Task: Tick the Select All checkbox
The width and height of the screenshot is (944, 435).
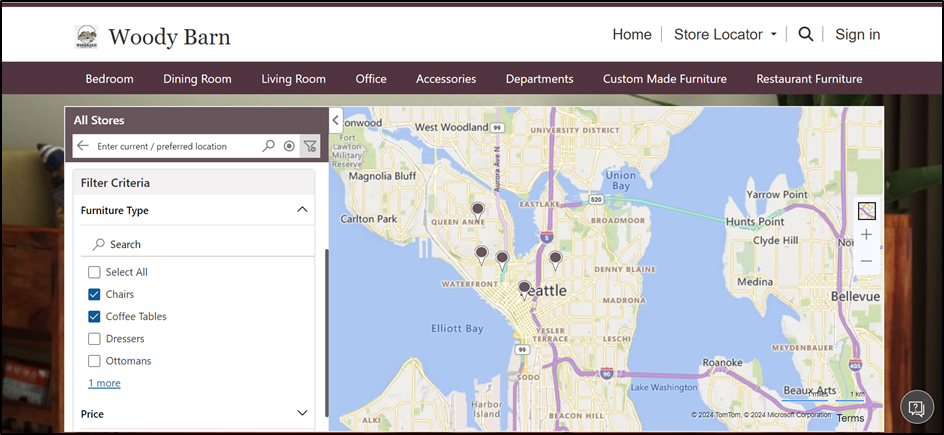Action: [x=95, y=272]
